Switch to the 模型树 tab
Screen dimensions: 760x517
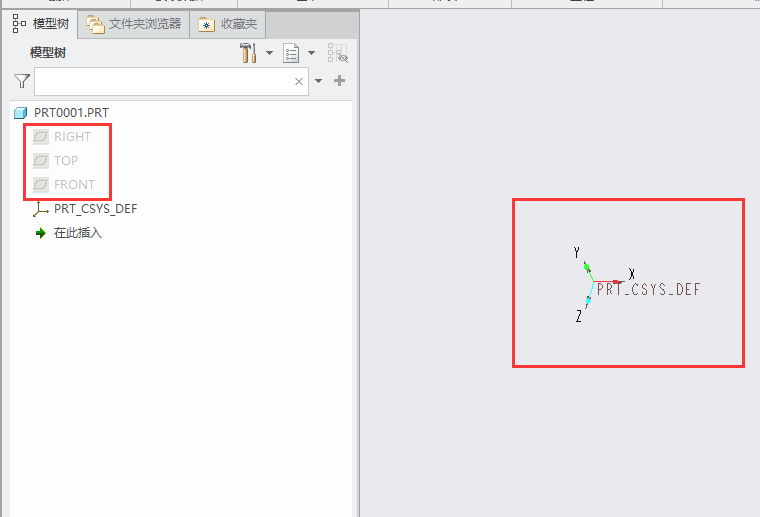click(41, 24)
